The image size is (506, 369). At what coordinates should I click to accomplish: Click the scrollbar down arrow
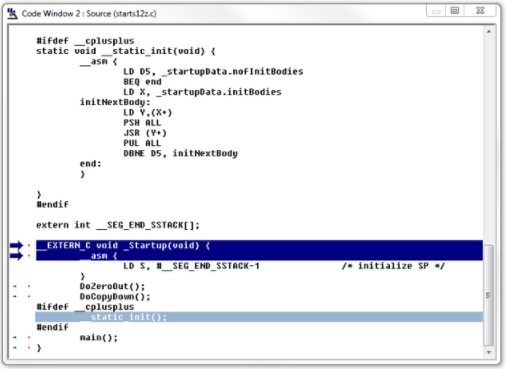pyautogui.click(x=489, y=352)
